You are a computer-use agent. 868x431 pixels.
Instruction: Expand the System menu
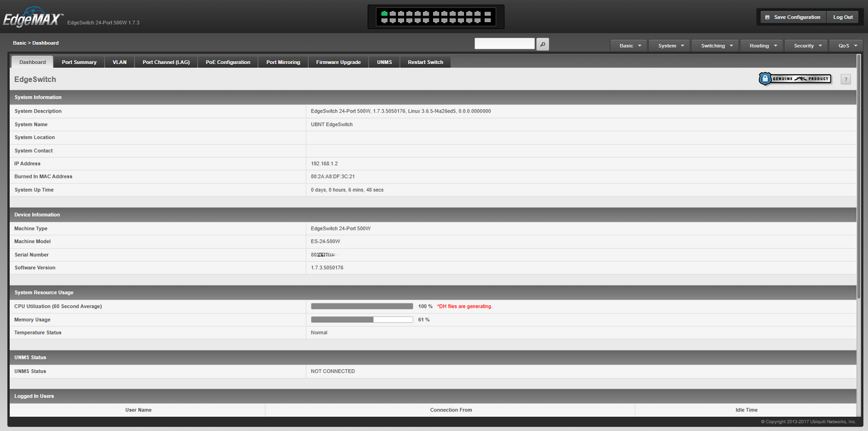[x=671, y=46]
